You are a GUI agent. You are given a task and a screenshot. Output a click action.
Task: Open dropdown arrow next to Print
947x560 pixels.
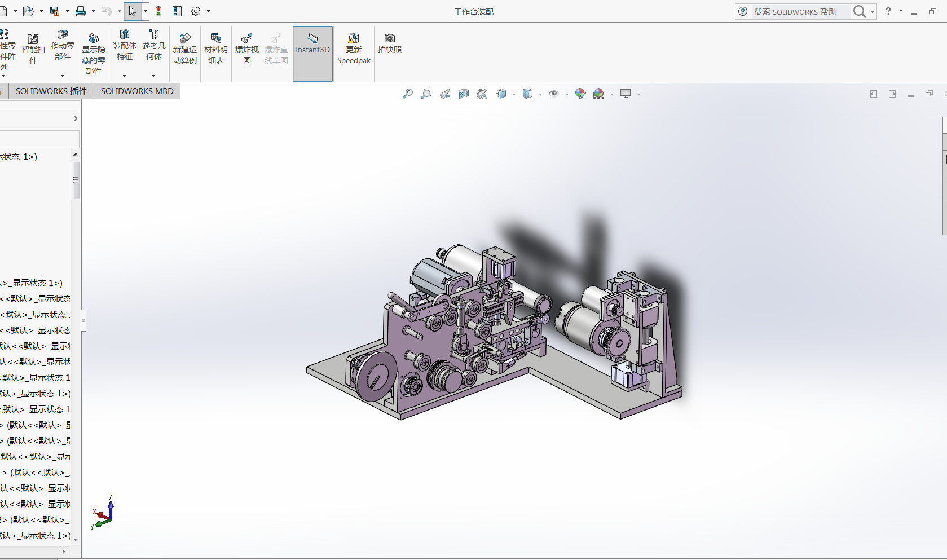(93, 11)
